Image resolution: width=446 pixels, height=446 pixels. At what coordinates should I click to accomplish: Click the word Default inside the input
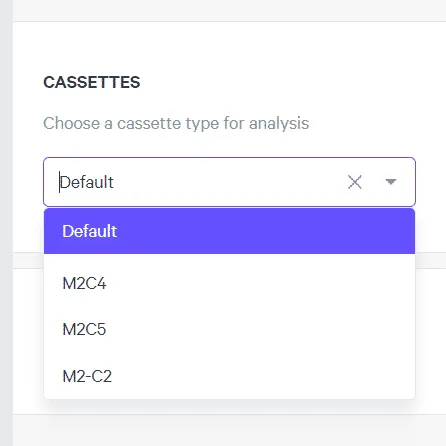(87, 182)
